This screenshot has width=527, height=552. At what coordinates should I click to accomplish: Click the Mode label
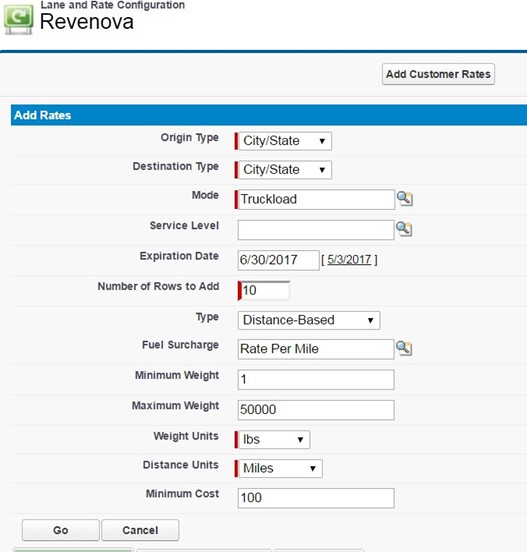[x=205, y=195]
